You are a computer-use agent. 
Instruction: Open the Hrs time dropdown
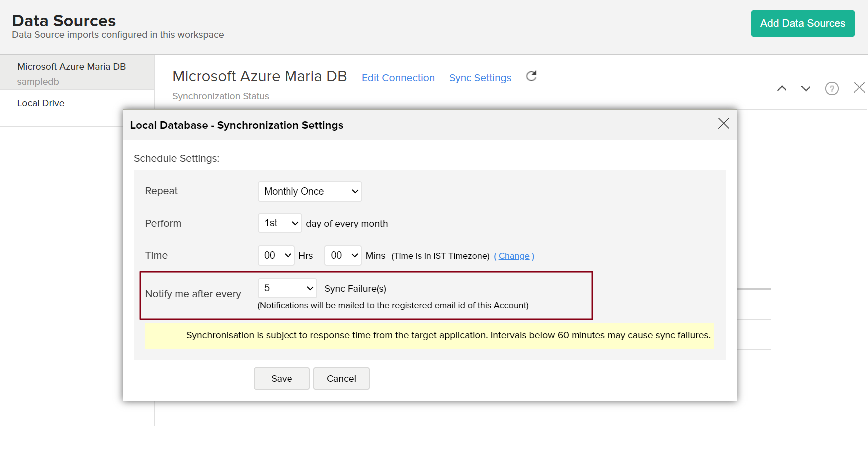click(276, 255)
